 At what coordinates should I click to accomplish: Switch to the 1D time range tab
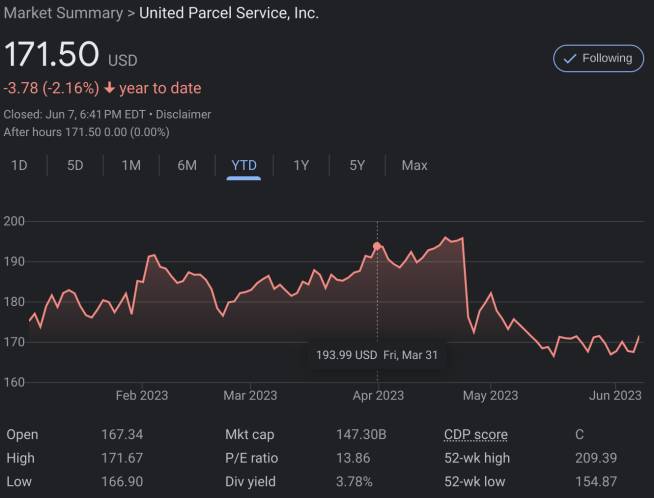tap(19, 166)
